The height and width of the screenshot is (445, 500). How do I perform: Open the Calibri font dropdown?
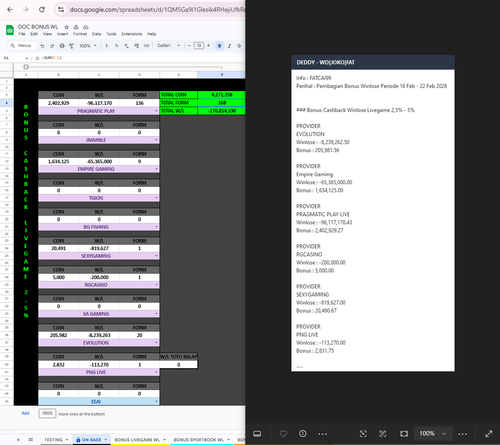(x=168, y=46)
